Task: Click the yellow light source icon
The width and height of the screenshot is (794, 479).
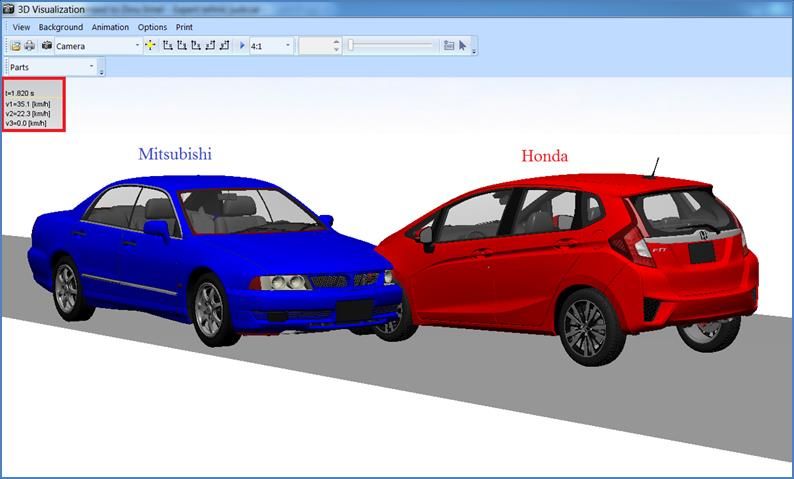Action: [x=150, y=46]
